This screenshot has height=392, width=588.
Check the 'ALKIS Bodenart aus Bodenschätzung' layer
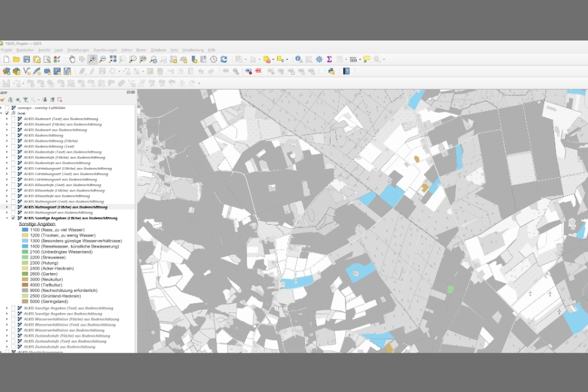click(12, 129)
